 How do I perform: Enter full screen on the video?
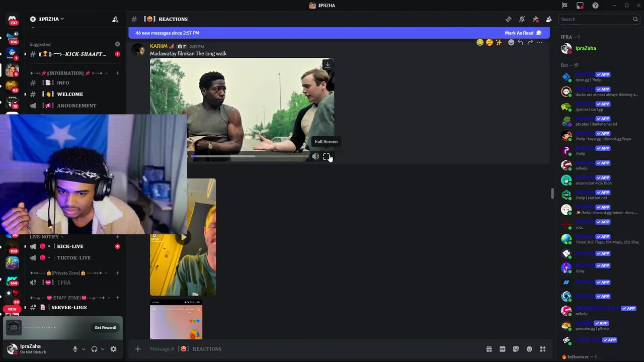327,157
